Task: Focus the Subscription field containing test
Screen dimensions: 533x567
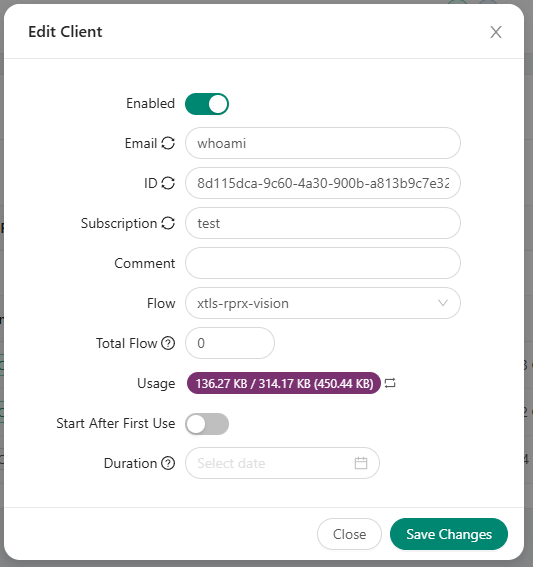Action: 323,223
